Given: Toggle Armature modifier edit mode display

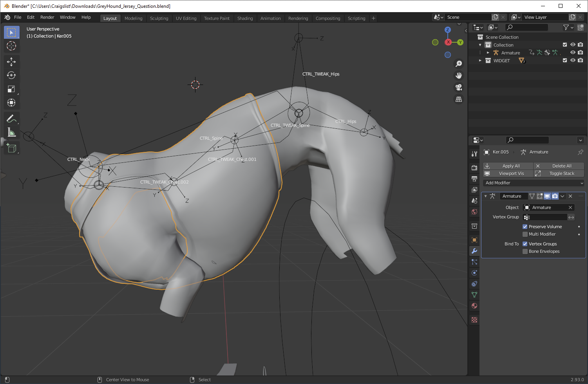Looking at the screenshot, I should [539, 196].
